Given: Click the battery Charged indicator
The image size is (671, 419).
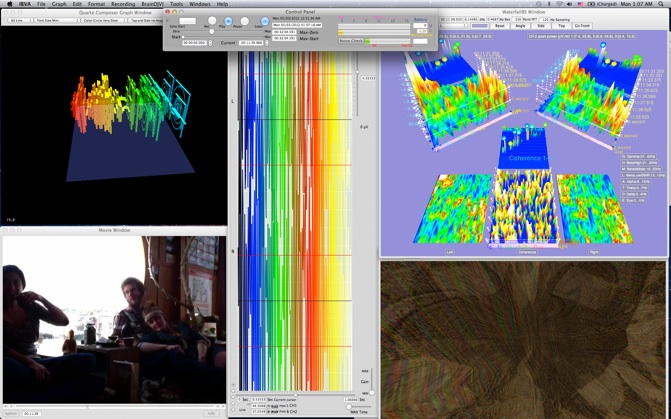Looking at the screenshot, I should pyautogui.click(x=602, y=4).
